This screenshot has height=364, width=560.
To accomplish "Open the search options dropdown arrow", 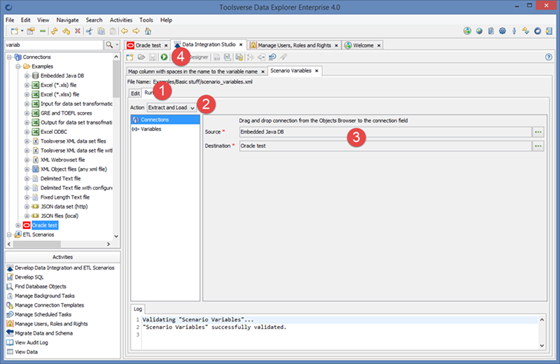I will tap(117, 45).
